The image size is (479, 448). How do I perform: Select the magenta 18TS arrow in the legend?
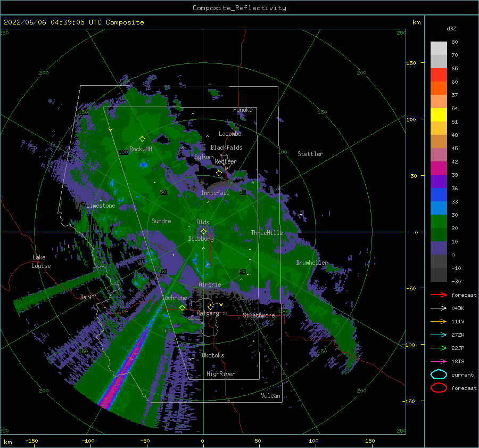[x=439, y=362]
